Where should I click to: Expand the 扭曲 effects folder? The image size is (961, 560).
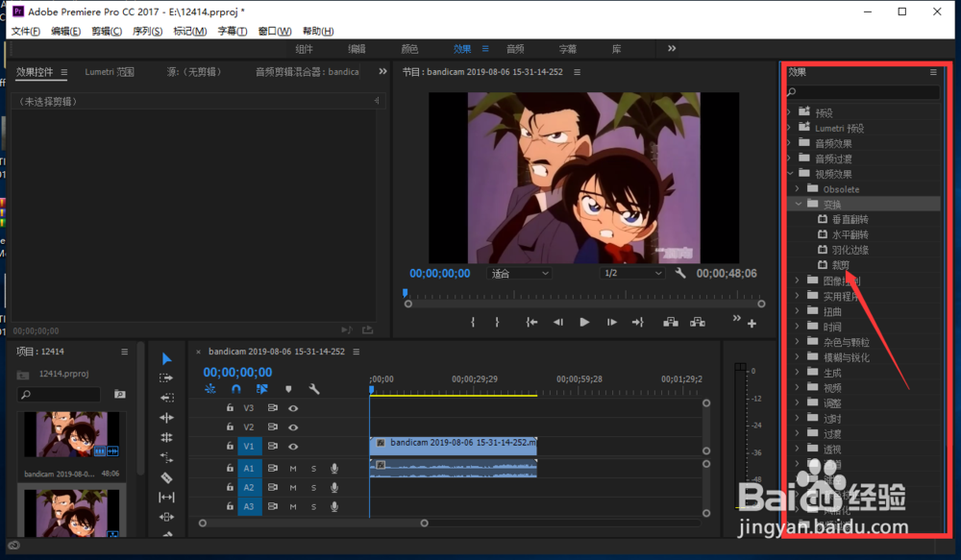coord(798,311)
